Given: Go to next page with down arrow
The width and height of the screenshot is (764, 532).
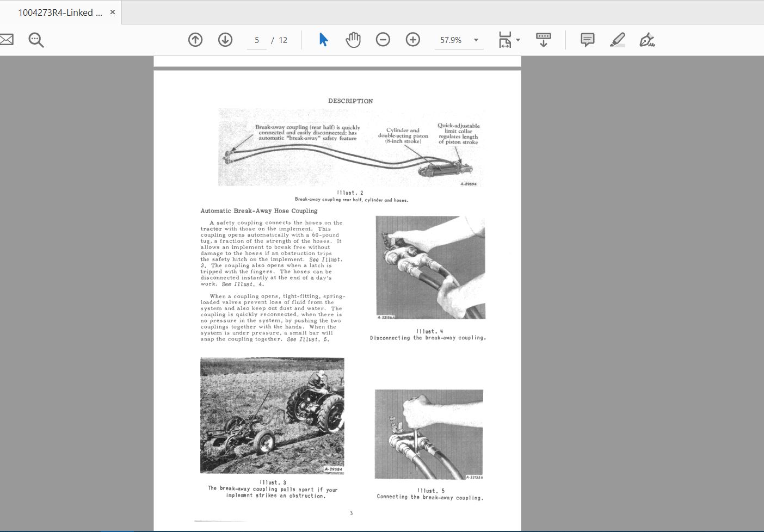Looking at the screenshot, I should click(225, 40).
